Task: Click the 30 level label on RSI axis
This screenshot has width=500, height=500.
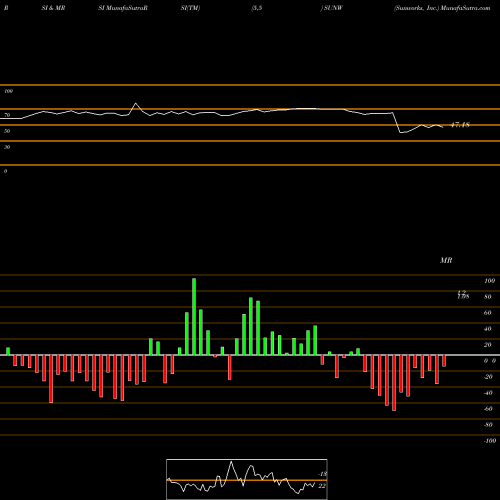Action: (7, 147)
